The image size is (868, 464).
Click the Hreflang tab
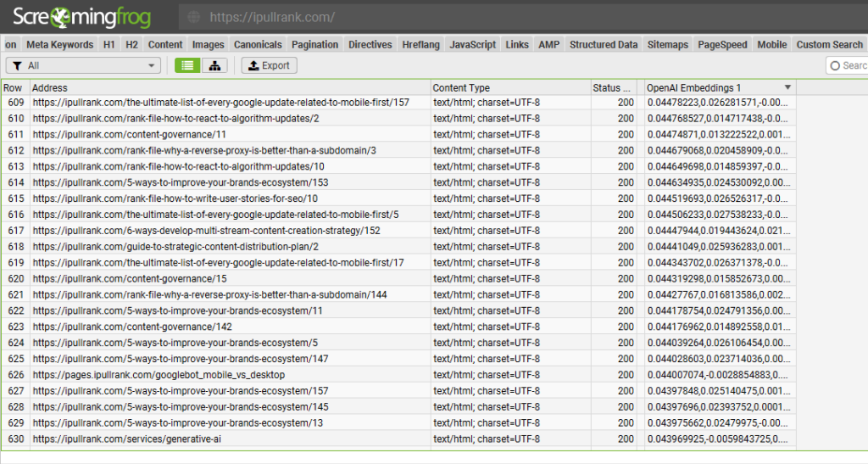coord(420,44)
